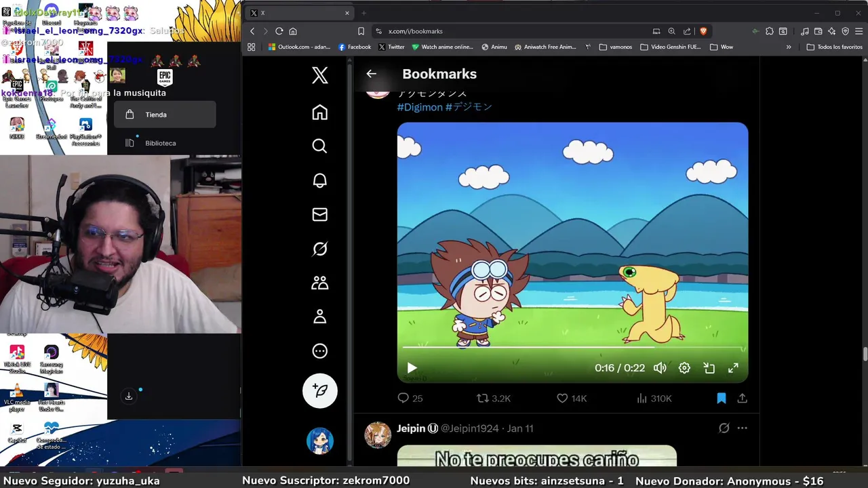Screen dimensions: 868x488
Task: Open the browser extensions puzzle icon
Action: click(x=770, y=31)
